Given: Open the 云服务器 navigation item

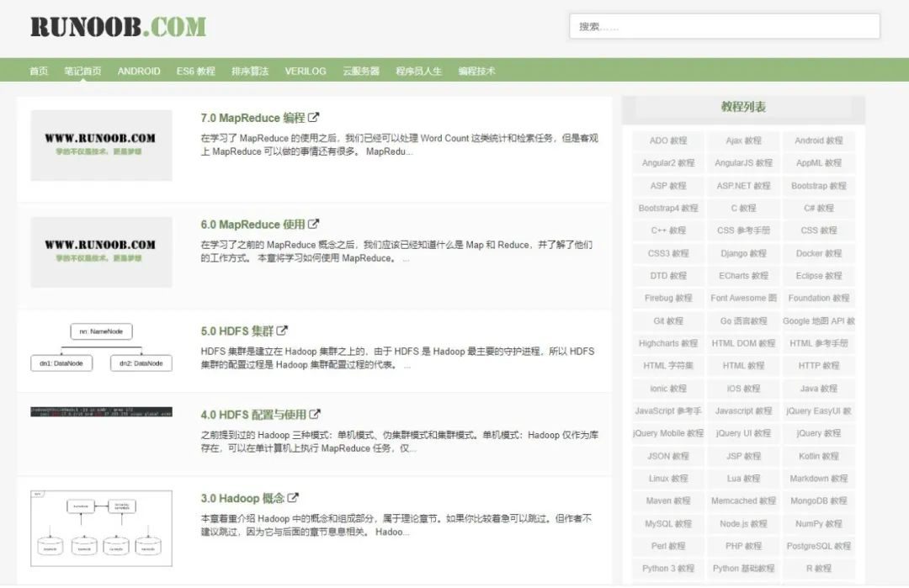Looking at the screenshot, I should pos(361,72).
